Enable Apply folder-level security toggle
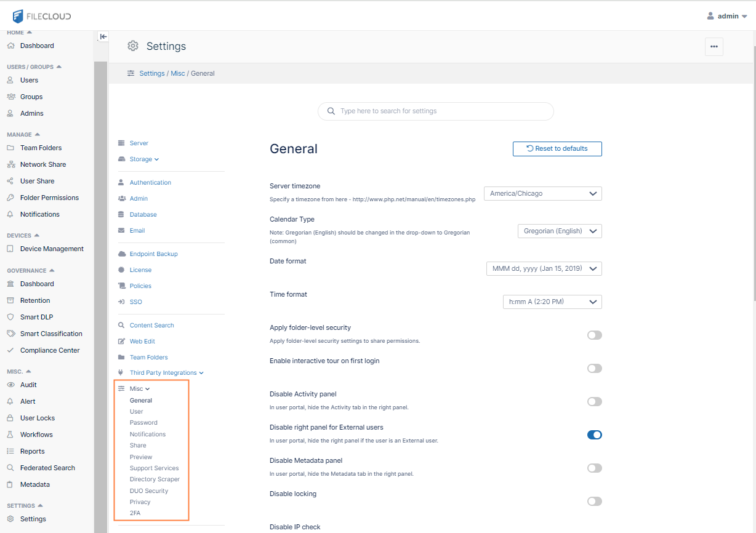The image size is (756, 533). [594, 335]
